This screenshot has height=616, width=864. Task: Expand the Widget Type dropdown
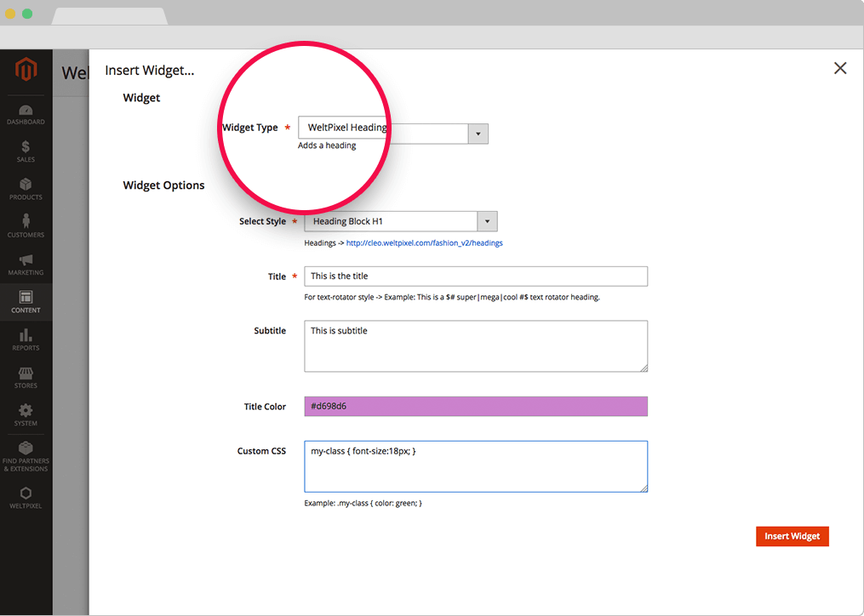pos(478,134)
